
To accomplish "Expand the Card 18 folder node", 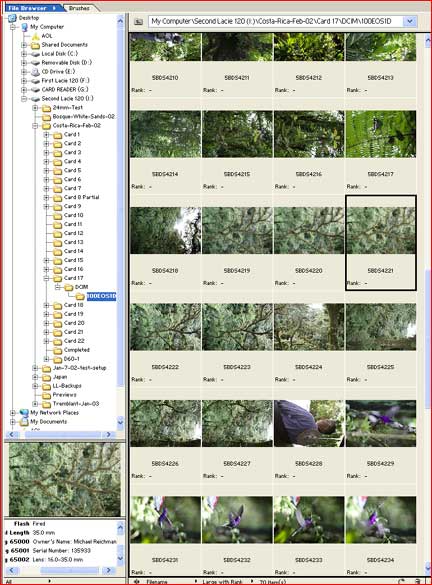I will (46, 305).
